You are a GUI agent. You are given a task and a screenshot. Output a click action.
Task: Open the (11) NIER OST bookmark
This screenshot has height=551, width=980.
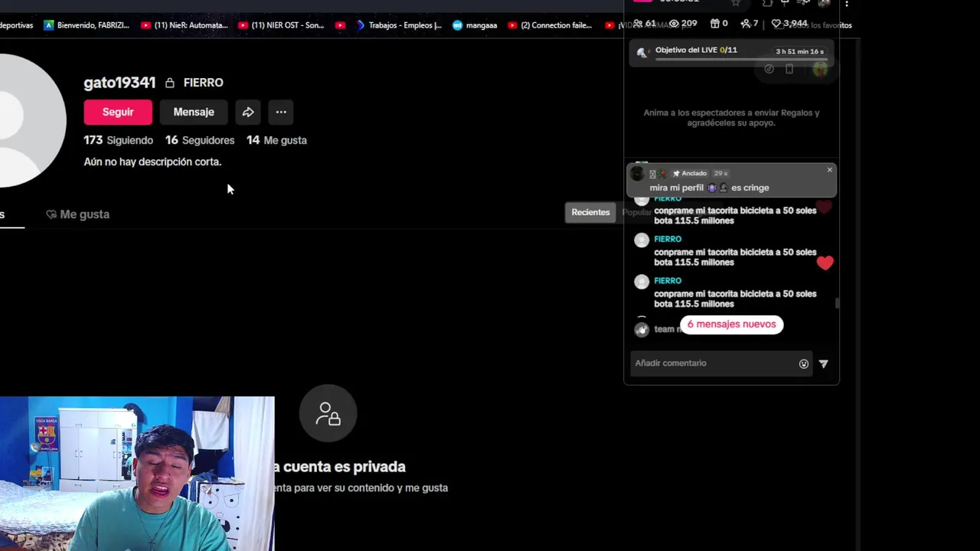pyautogui.click(x=281, y=25)
